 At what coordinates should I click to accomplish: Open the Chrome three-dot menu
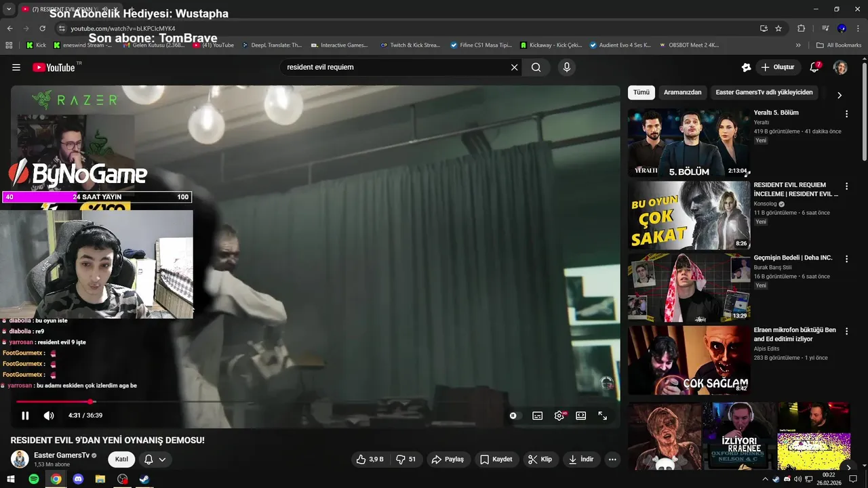858,28
